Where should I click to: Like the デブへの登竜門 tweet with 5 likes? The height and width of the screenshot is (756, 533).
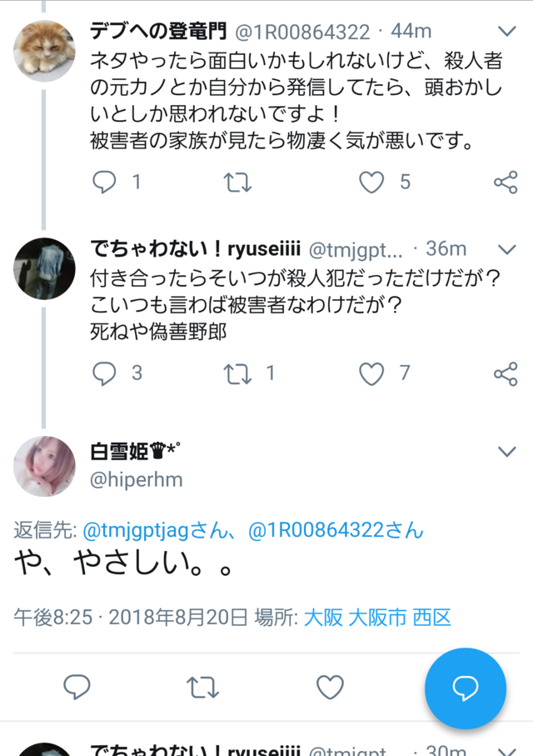371,183
